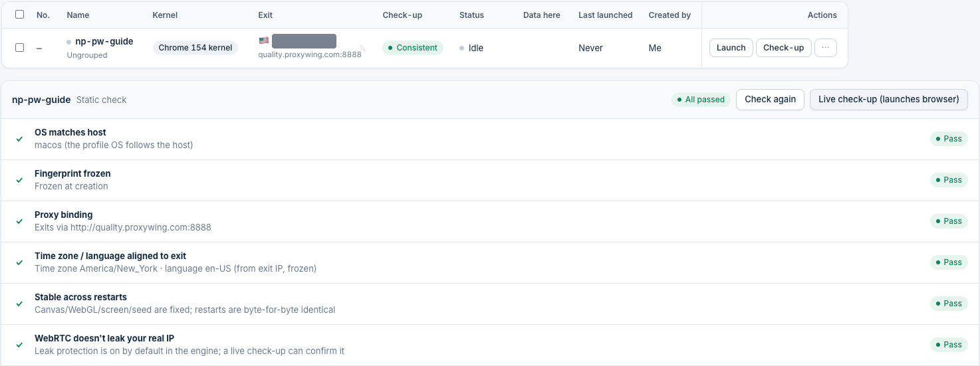Click the Actions column header
980x366 pixels.
822,15
